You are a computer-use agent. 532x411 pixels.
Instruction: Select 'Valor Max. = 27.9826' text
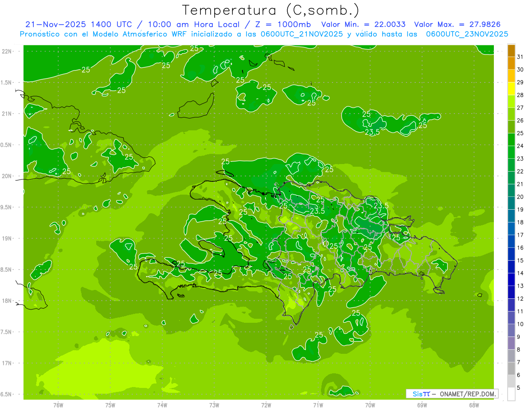(x=457, y=24)
